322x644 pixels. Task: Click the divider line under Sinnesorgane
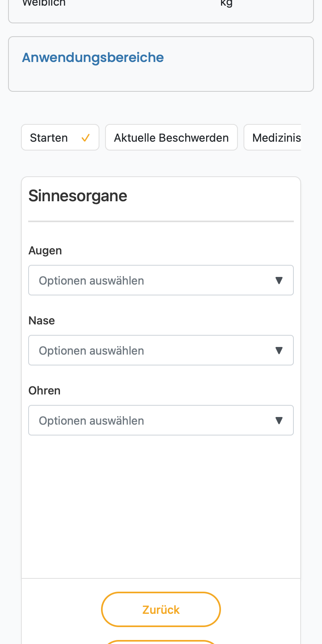pos(161,221)
